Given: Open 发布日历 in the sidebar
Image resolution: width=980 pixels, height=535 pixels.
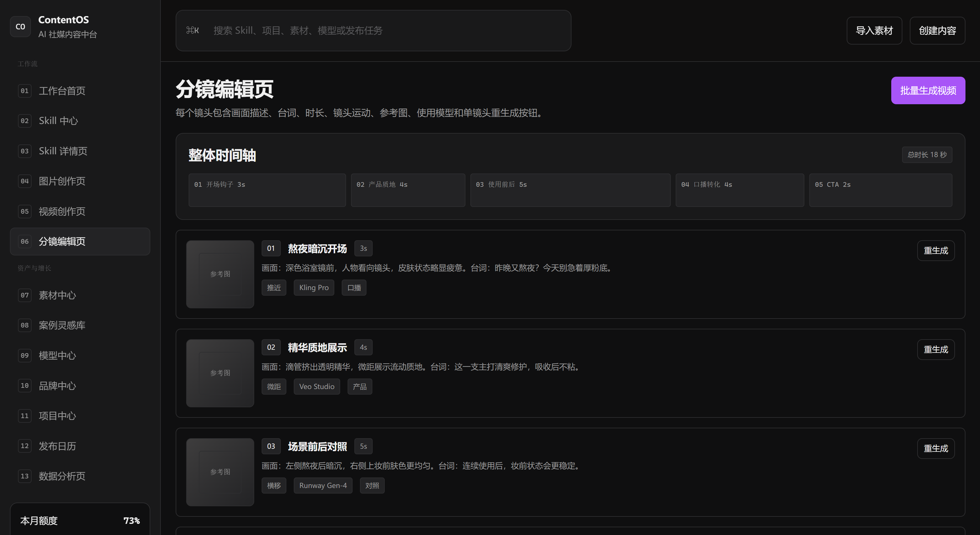Looking at the screenshot, I should [x=80, y=446].
